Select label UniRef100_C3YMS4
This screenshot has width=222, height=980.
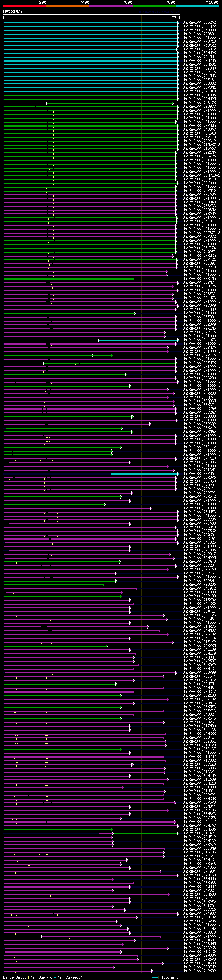point(199,282)
